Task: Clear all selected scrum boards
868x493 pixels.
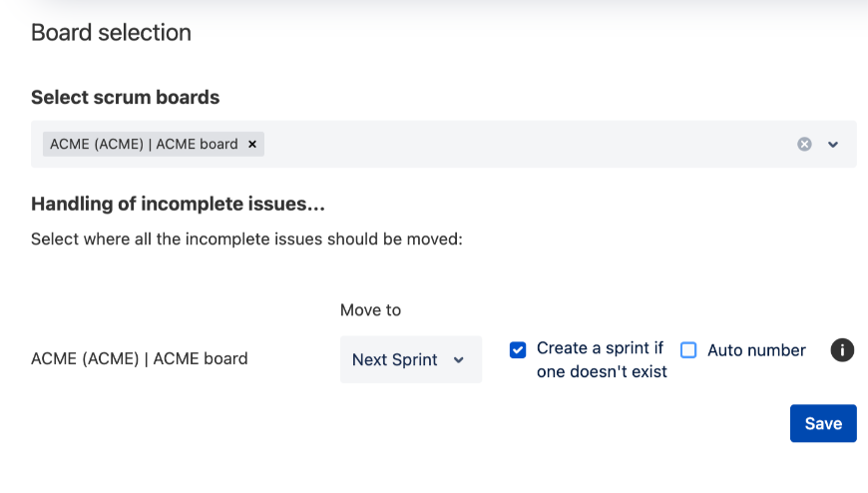Action: click(x=804, y=144)
